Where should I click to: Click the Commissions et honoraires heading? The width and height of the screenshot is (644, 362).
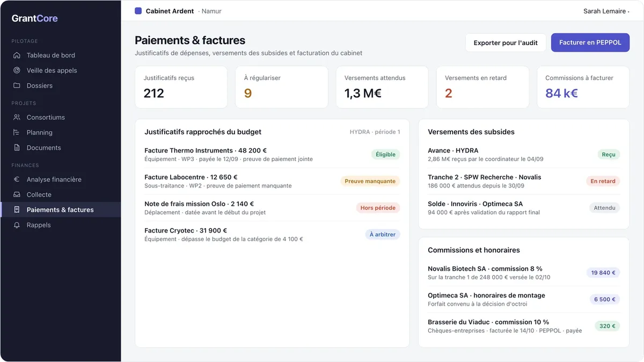click(x=474, y=250)
